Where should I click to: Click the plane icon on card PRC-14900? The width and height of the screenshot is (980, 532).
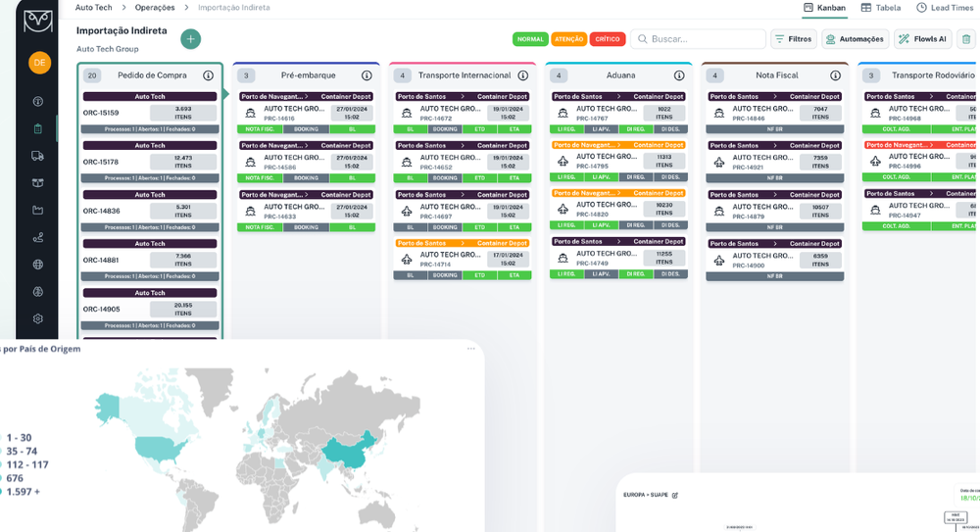[719, 260]
